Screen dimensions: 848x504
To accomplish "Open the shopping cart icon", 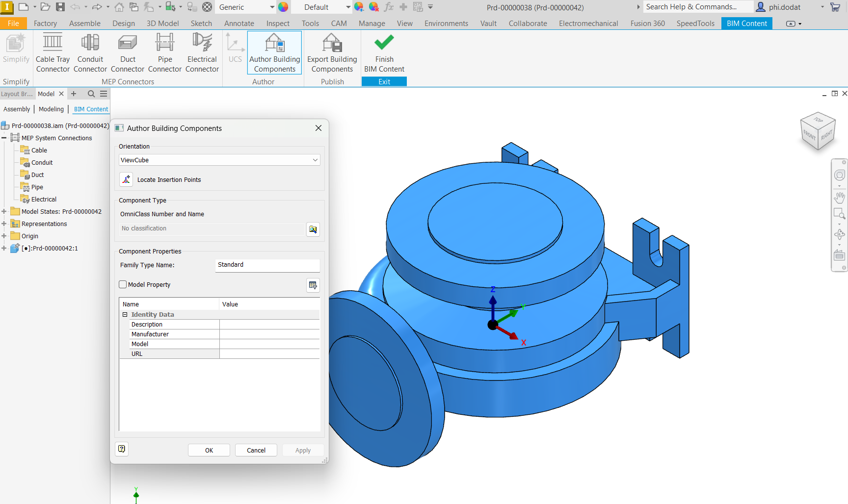I will coord(835,7).
